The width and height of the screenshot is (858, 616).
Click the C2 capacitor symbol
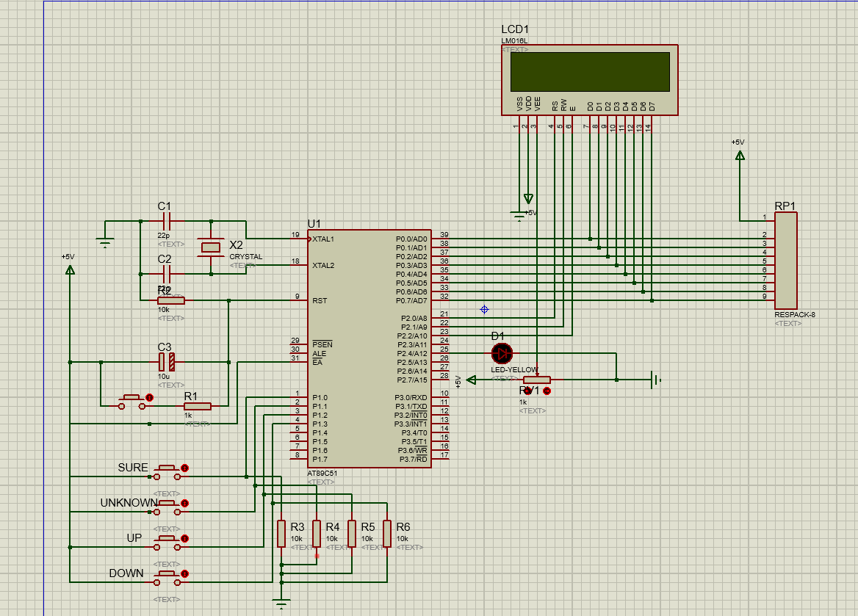[x=167, y=274]
